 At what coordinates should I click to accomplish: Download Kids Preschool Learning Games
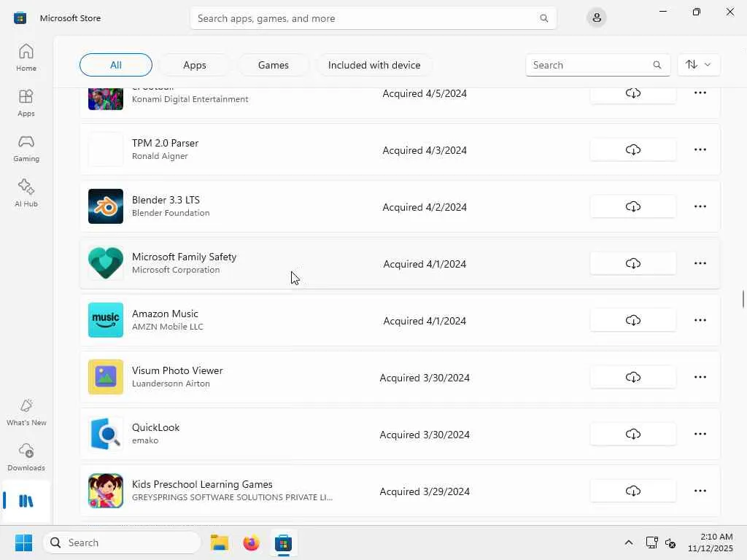[x=632, y=491]
